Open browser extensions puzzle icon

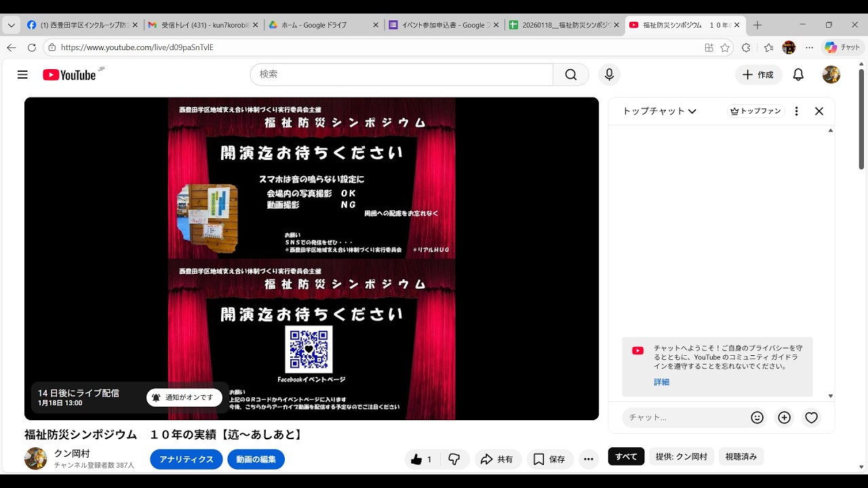click(x=746, y=47)
